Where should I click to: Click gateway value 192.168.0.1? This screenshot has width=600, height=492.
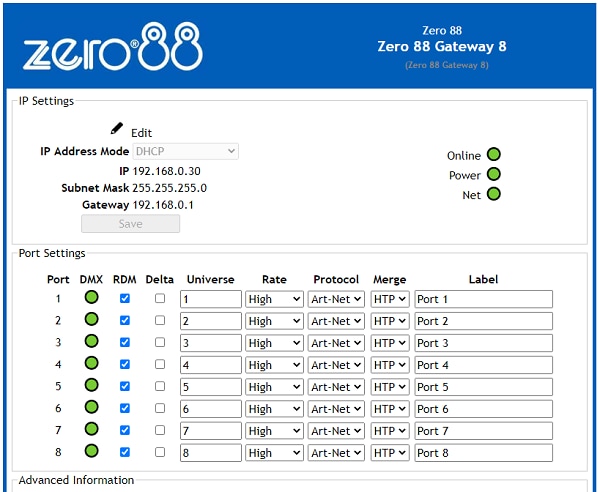[163, 205]
